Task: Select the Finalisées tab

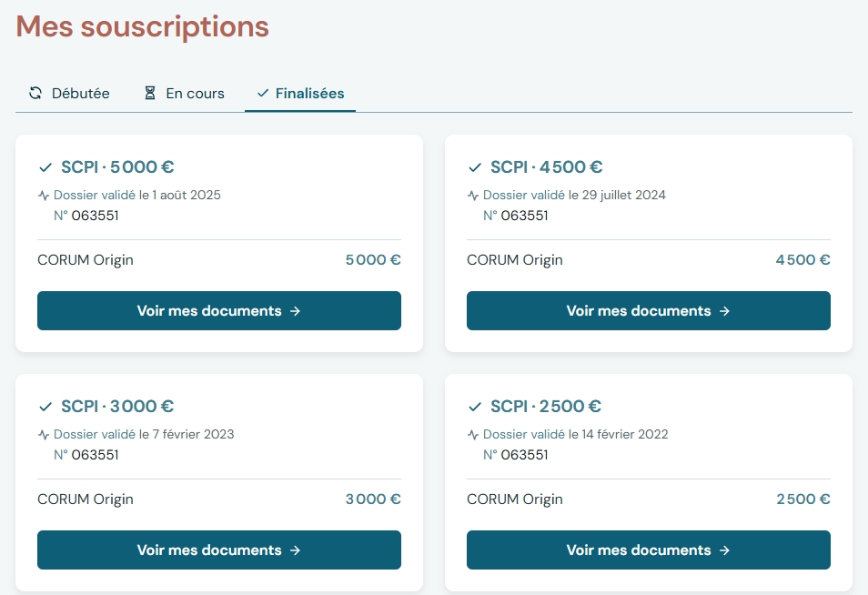Action: pyautogui.click(x=300, y=94)
